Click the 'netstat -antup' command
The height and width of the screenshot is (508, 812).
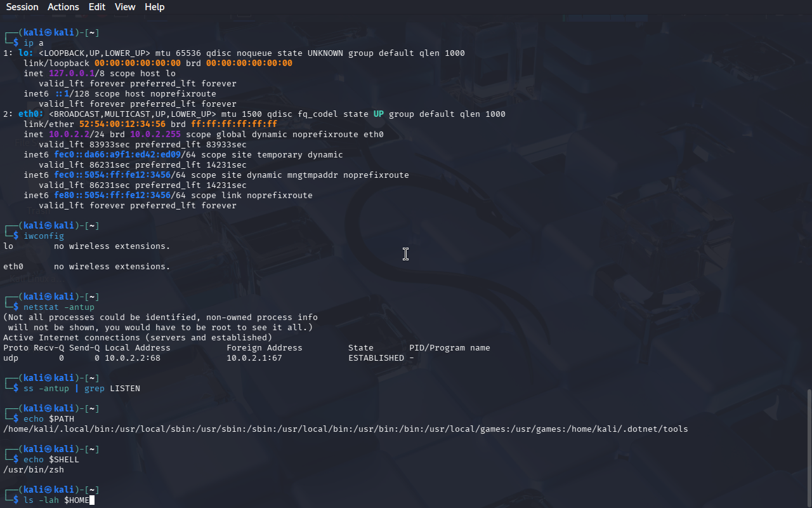tap(59, 307)
